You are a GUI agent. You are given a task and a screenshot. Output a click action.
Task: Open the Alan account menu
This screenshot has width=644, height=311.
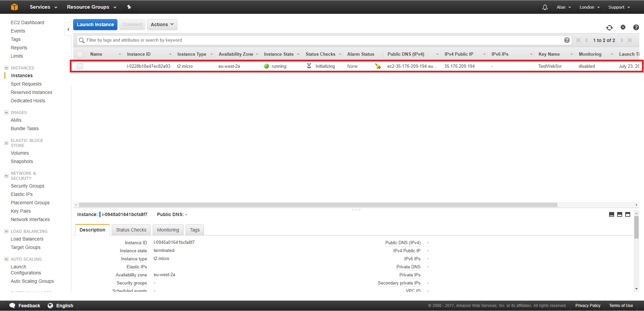point(564,7)
